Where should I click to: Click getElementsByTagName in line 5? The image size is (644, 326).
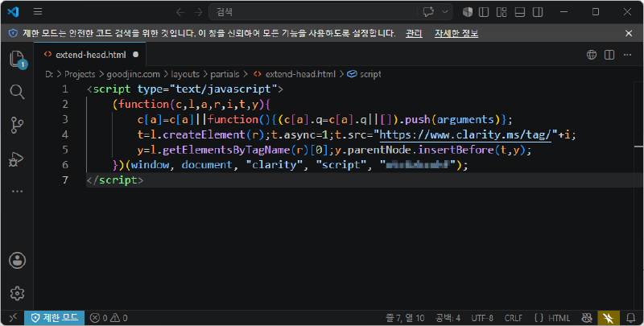[x=226, y=150]
